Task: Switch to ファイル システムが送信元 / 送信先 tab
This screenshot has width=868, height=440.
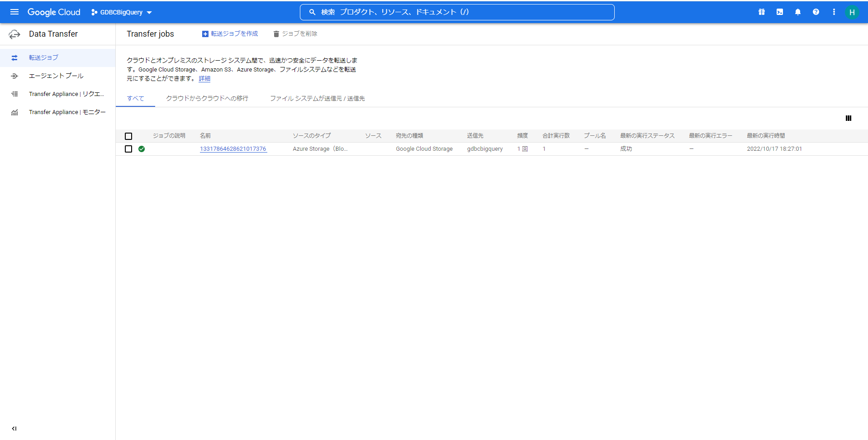Action: click(317, 98)
